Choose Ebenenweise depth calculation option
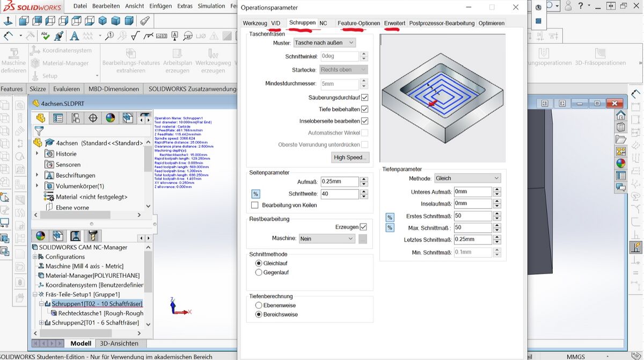The height and width of the screenshot is (360, 644). pos(259,305)
